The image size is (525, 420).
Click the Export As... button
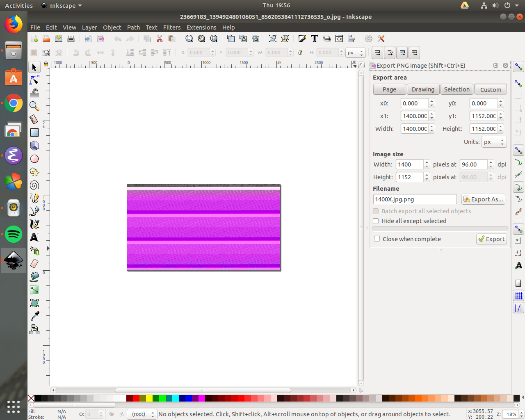point(483,199)
